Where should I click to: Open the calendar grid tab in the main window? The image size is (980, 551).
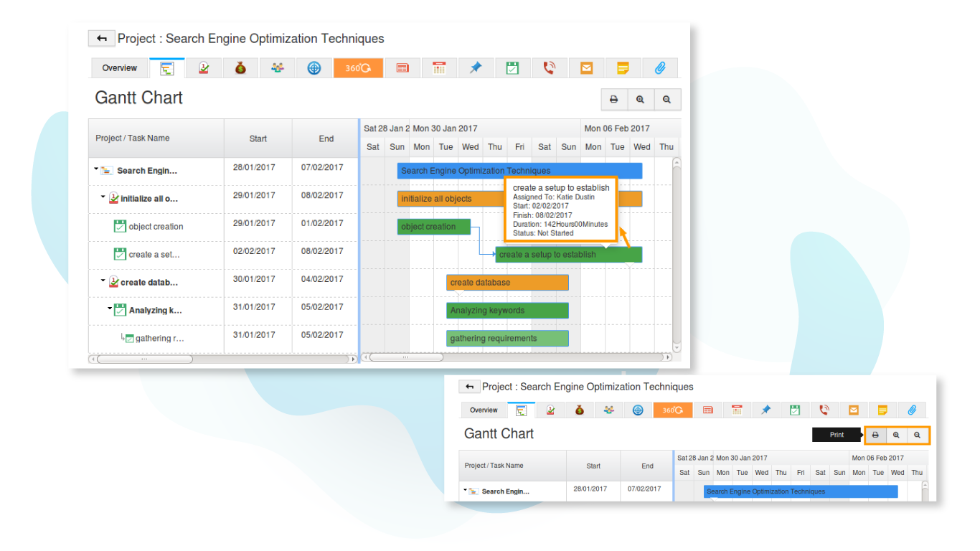[x=439, y=68]
